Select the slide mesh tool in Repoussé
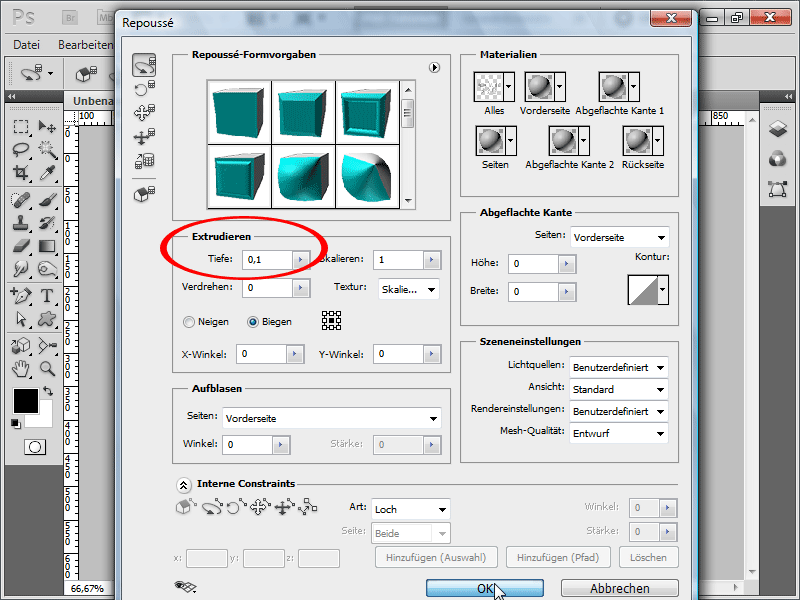The height and width of the screenshot is (600, 800). point(144,137)
